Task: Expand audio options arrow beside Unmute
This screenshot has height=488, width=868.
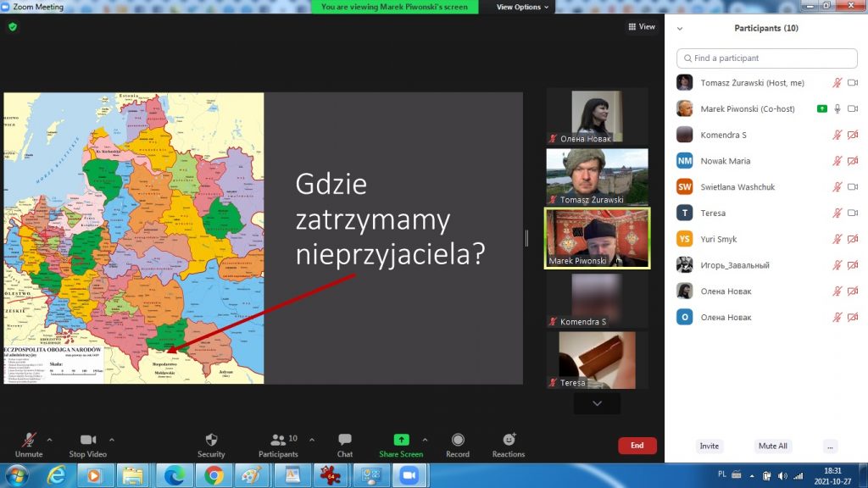Action: coord(49,440)
